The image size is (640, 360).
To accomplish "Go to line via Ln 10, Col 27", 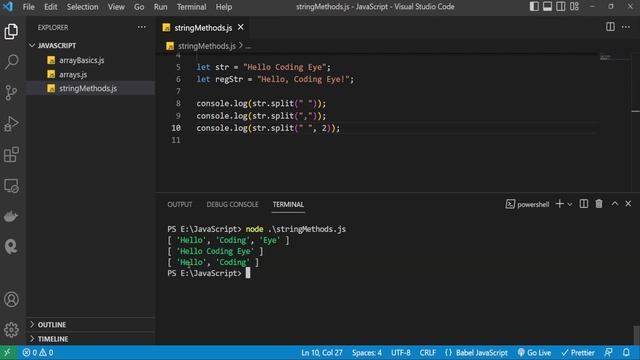I will click(322, 353).
